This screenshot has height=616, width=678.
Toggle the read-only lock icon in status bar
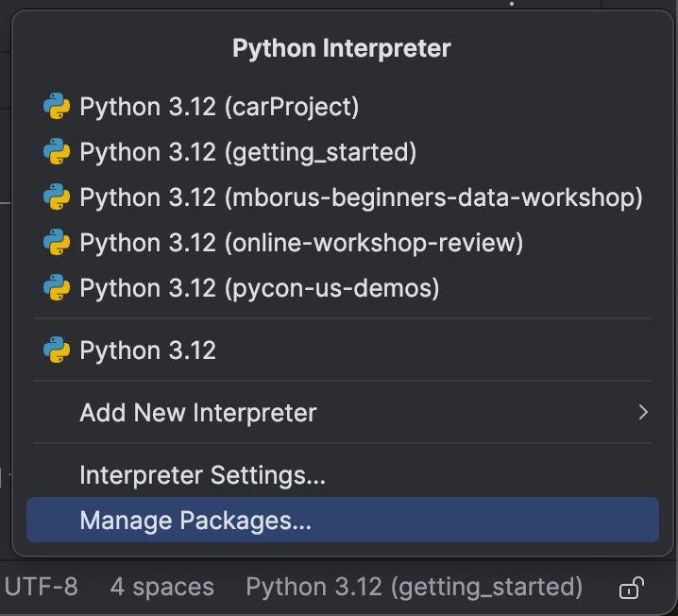pos(631,588)
